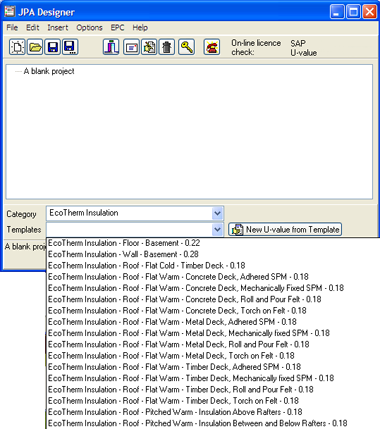The width and height of the screenshot is (380, 429).
Task: Expand the Category dropdown arrow
Action: [x=217, y=213]
